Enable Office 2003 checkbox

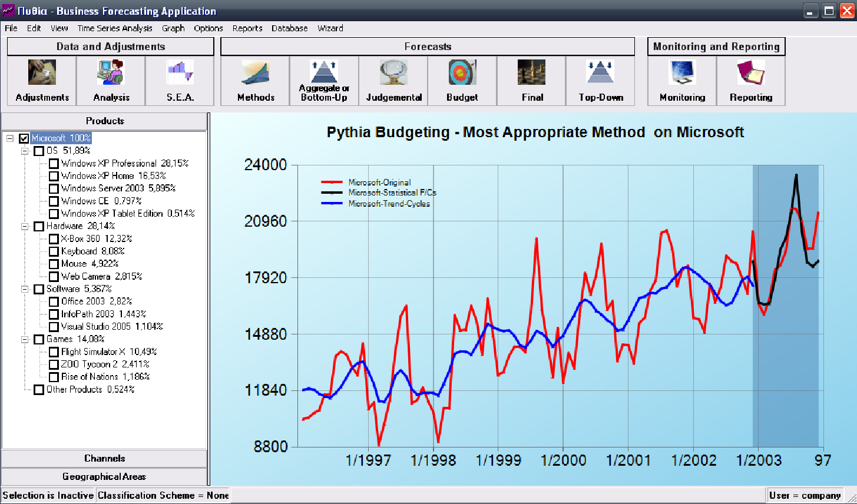coord(54,302)
